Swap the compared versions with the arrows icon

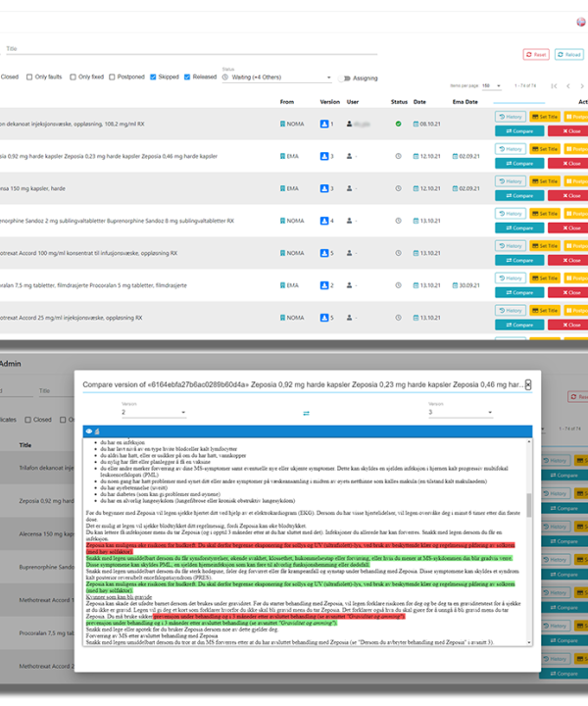click(306, 413)
